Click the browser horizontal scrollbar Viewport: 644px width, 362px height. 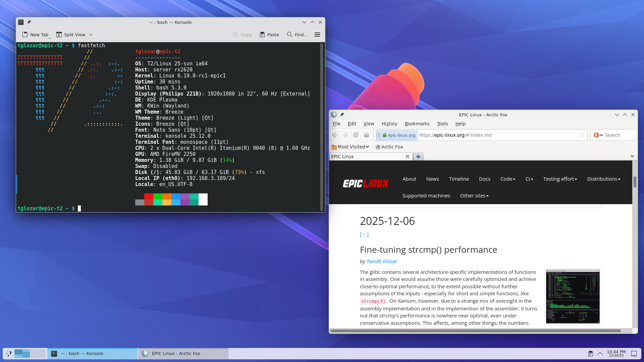(476, 331)
